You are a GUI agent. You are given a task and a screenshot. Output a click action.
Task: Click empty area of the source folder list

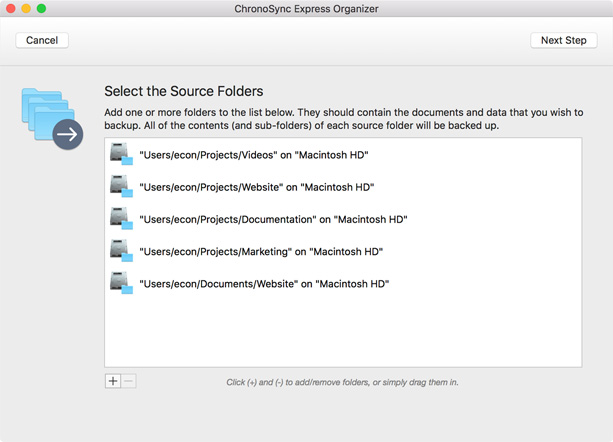pos(343,332)
